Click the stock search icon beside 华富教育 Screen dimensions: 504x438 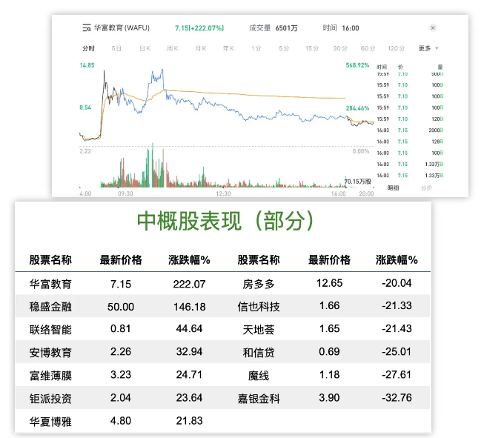[86, 28]
